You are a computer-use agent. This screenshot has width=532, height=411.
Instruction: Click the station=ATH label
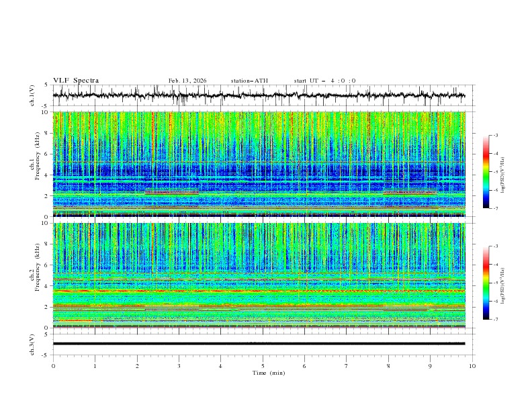click(249, 81)
